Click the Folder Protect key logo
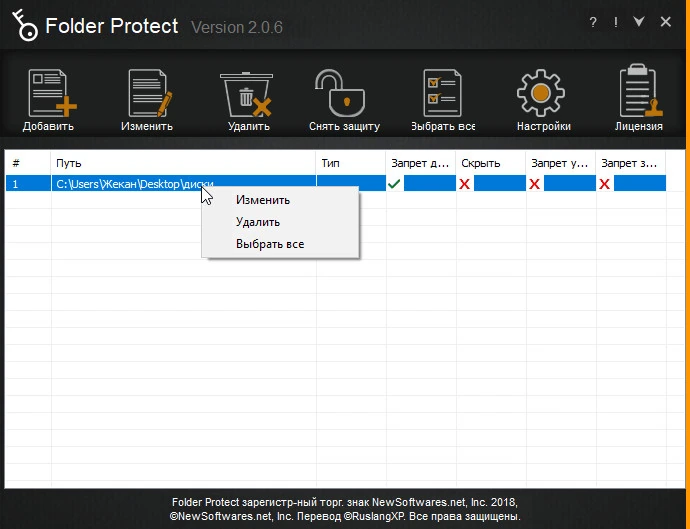 click(x=25, y=25)
